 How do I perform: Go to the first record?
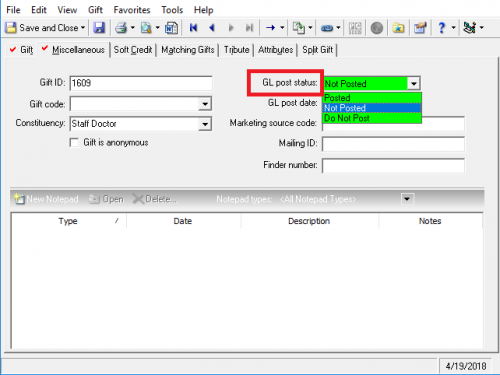pyautogui.click(x=193, y=28)
